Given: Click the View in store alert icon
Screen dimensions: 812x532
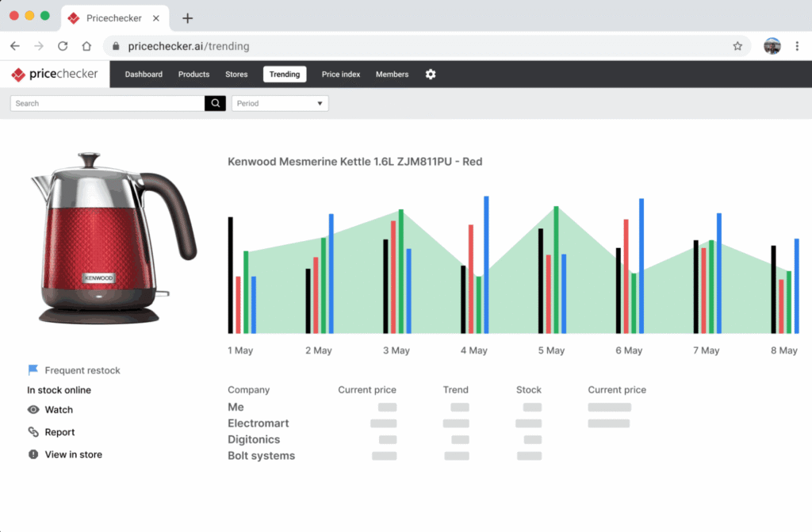Looking at the screenshot, I should [x=33, y=454].
